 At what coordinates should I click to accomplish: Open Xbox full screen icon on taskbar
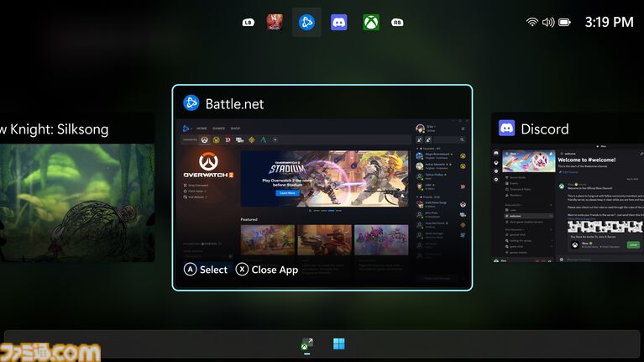(306, 344)
